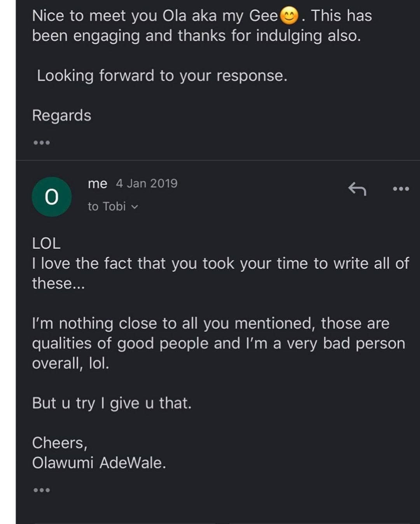Click the green "O" sender avatar

pos(52,197)
